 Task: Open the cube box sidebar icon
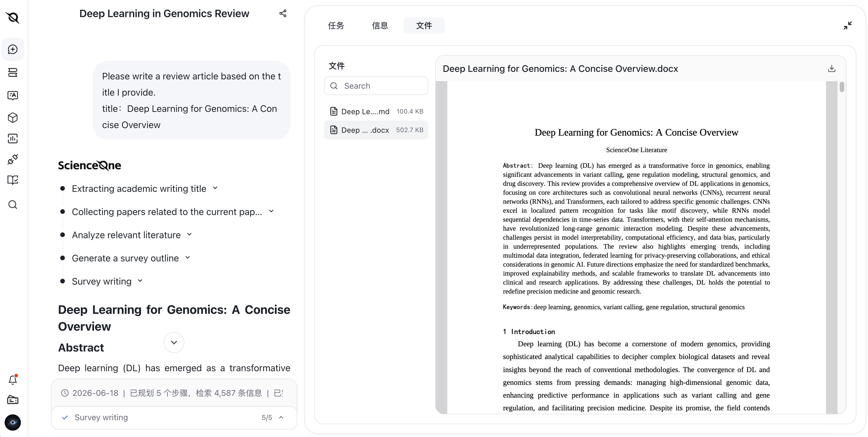(x=13, y=118)
